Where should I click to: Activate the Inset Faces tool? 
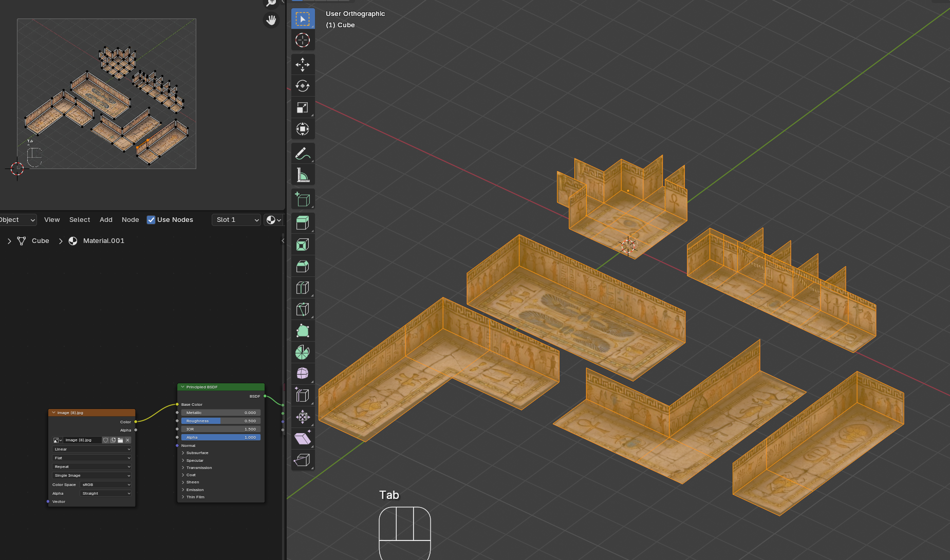[x=303, y=245]
